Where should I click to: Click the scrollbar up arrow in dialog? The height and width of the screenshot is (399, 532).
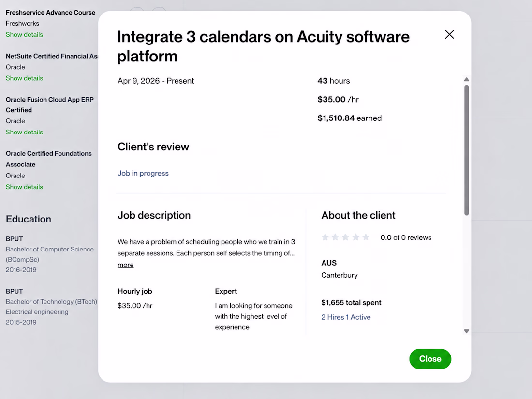(x=467, y=79)
